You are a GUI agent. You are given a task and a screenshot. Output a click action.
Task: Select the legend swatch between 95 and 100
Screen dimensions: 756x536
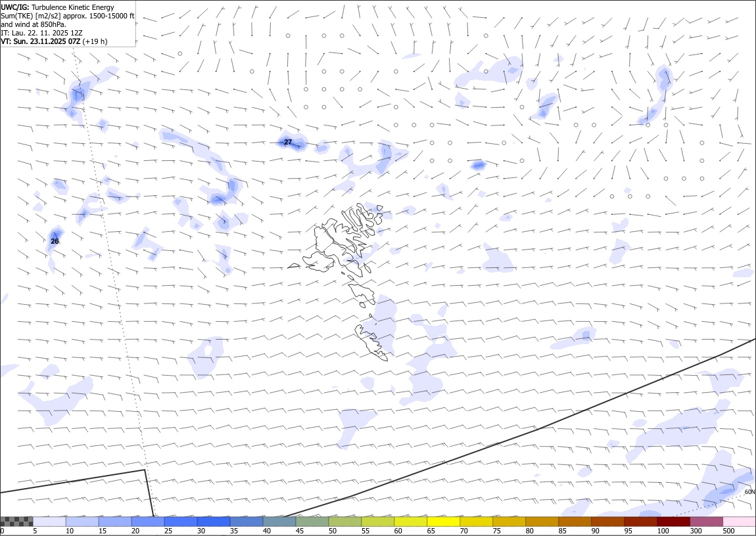pos(640,522)
